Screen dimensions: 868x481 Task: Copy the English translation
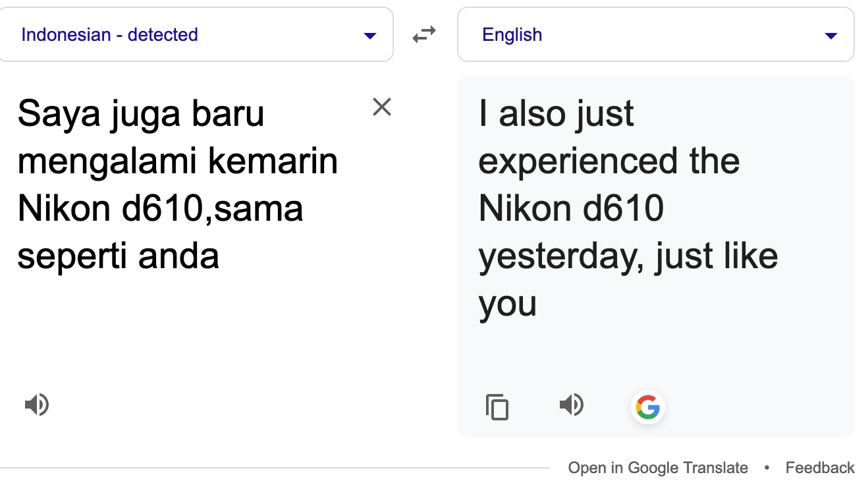[497, 407]
